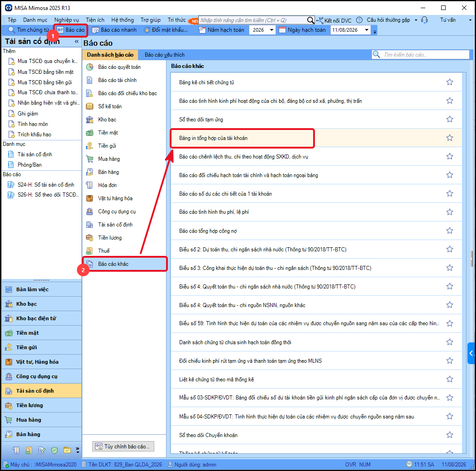Open Mua TSCĐ bằng tiền mặt link
This screenshot has width=476, height=471.
[x=45, y=72]
